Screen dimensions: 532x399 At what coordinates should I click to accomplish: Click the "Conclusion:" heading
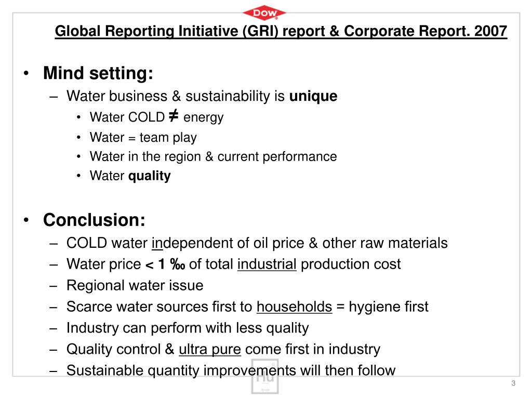(94, 220)
